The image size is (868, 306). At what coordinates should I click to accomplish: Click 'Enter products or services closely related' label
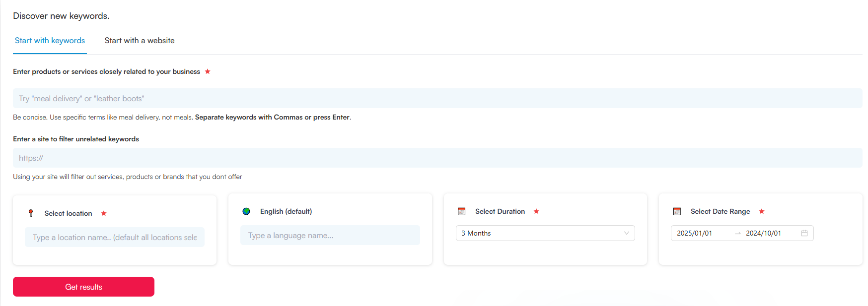pos(106,71)
